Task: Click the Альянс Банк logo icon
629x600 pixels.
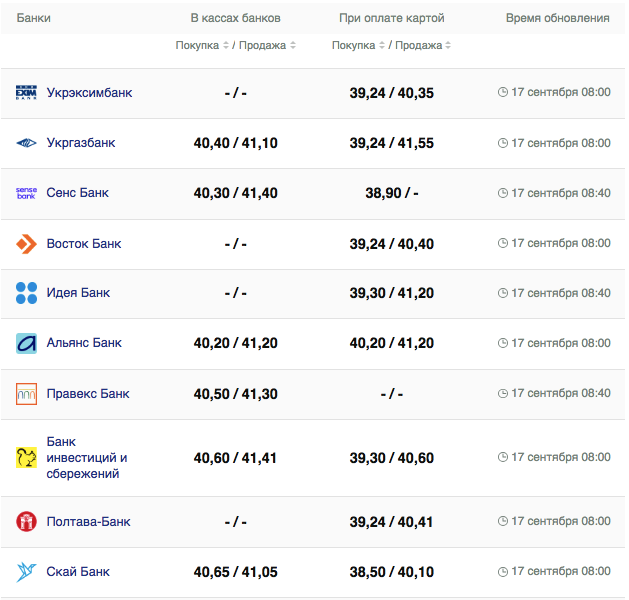Action: (x=26, y=343)
